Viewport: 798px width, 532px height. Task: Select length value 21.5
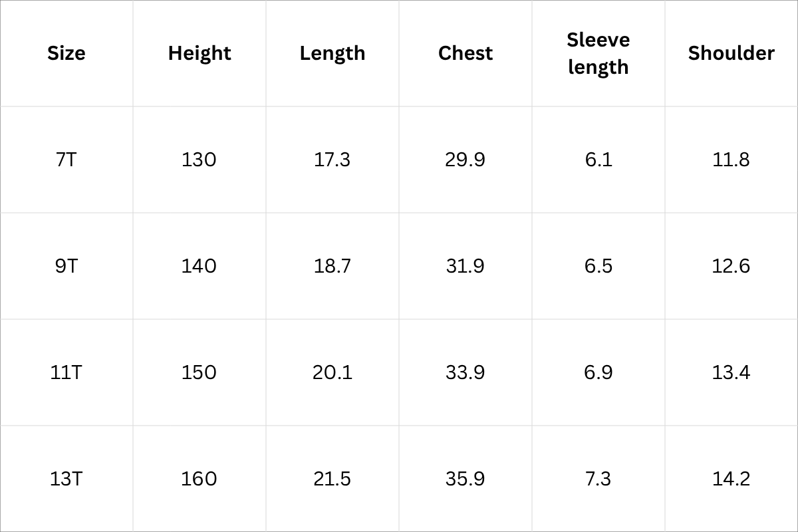[x=332, y=479]
